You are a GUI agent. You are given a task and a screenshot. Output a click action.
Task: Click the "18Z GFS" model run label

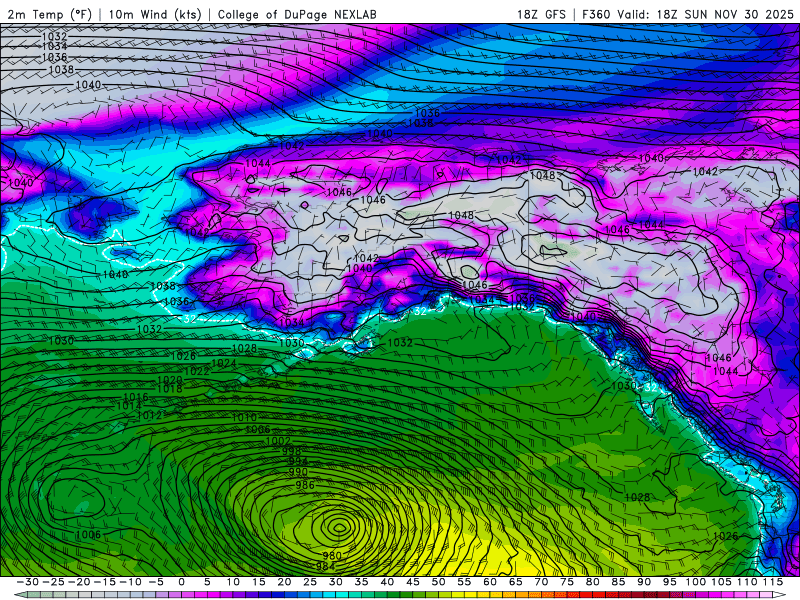click(x=541, y=14)
